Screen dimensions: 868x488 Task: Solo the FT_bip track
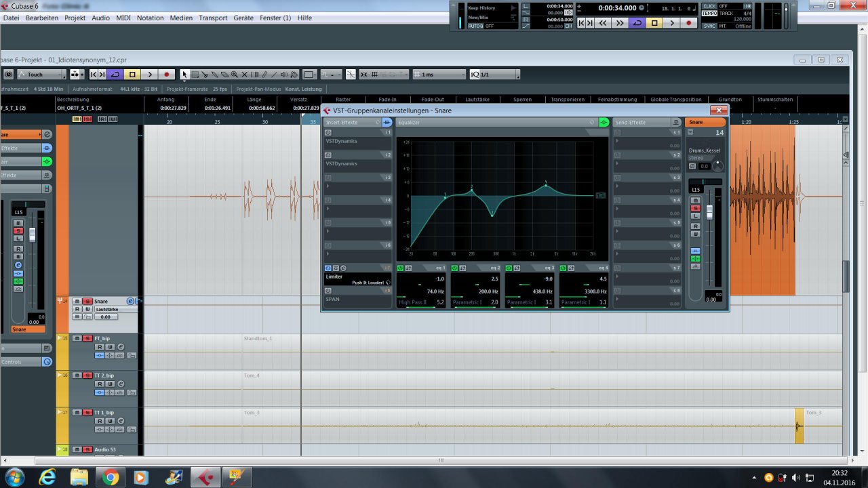[x=87, y=338]
